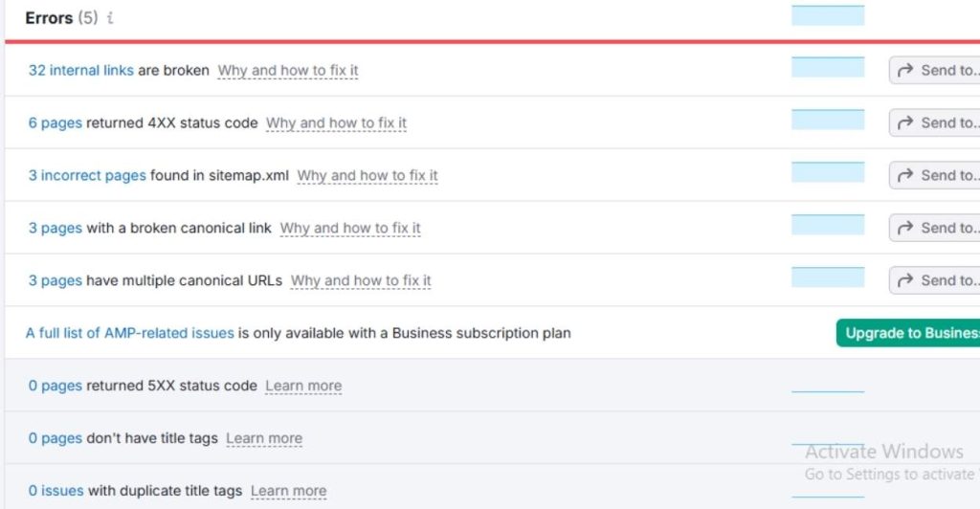This screenshot has height=509, width=980.
Task: Open 3 pages with broken canonical link
Action: (x=55, y=228)
